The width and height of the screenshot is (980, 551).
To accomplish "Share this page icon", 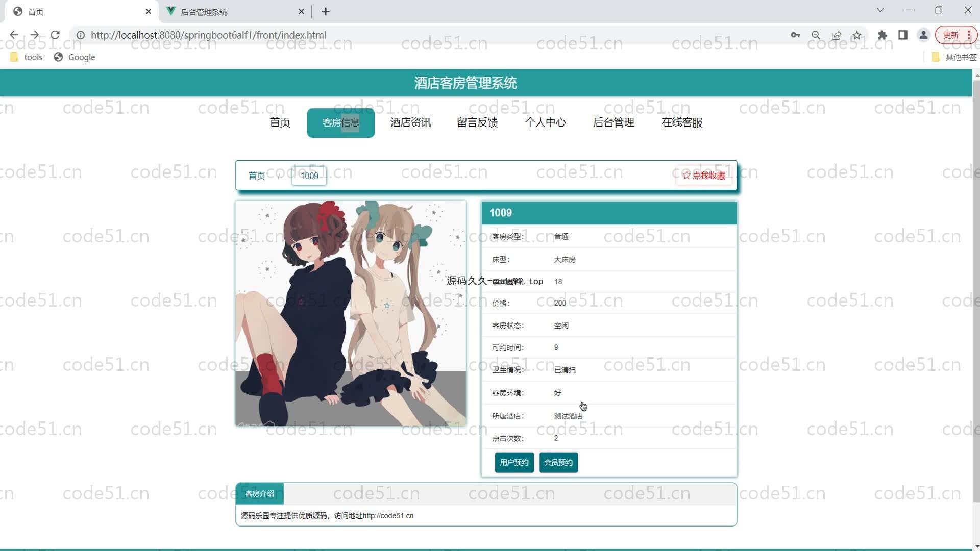I will pos(836,35).
